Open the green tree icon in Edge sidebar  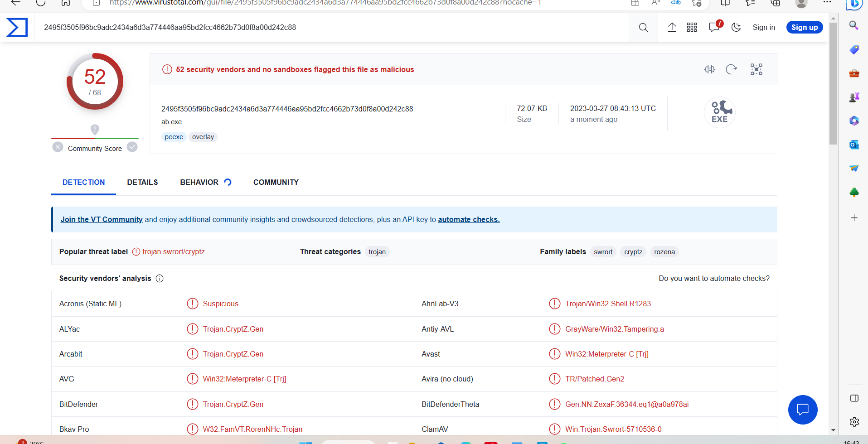tap(854, 193)
